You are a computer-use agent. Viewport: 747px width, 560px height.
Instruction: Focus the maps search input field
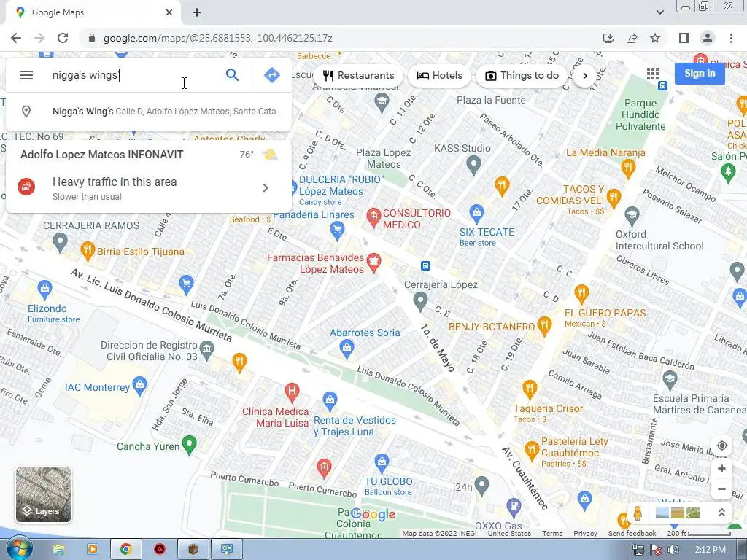[x=133, y=75]
